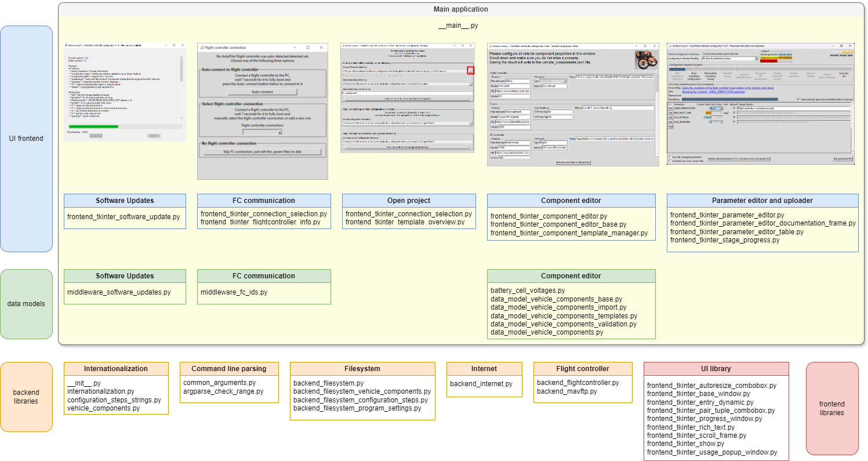Toggle See only changed parameters checkbox

[x=670, y=157]
